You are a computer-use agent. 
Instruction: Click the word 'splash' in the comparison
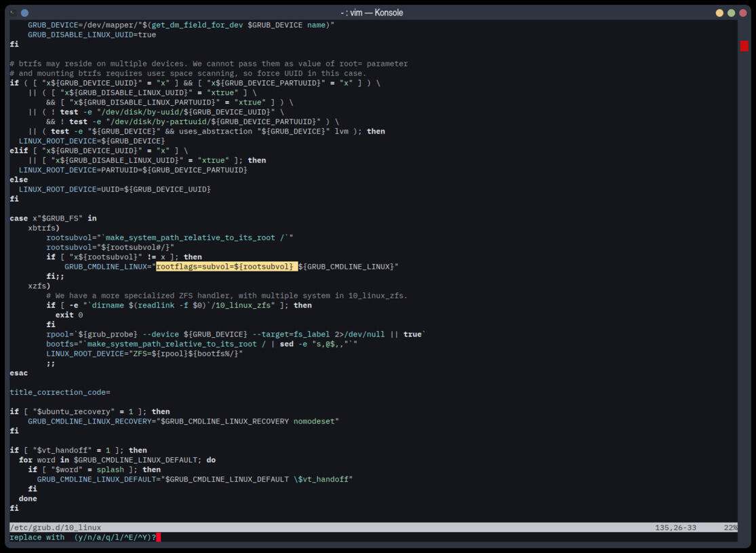111,469
